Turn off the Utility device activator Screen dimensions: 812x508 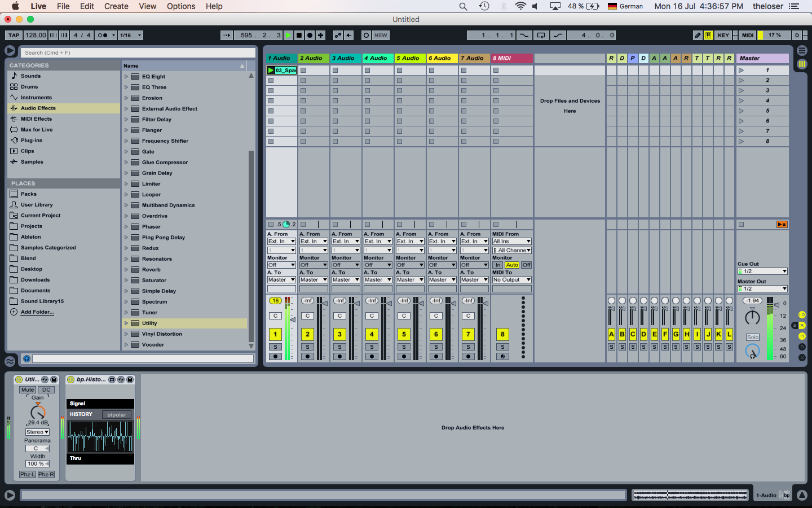click(x=19, y=380)
